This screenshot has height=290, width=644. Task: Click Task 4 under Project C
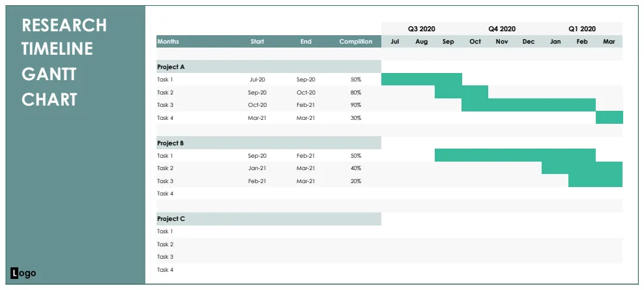point(165,270)
